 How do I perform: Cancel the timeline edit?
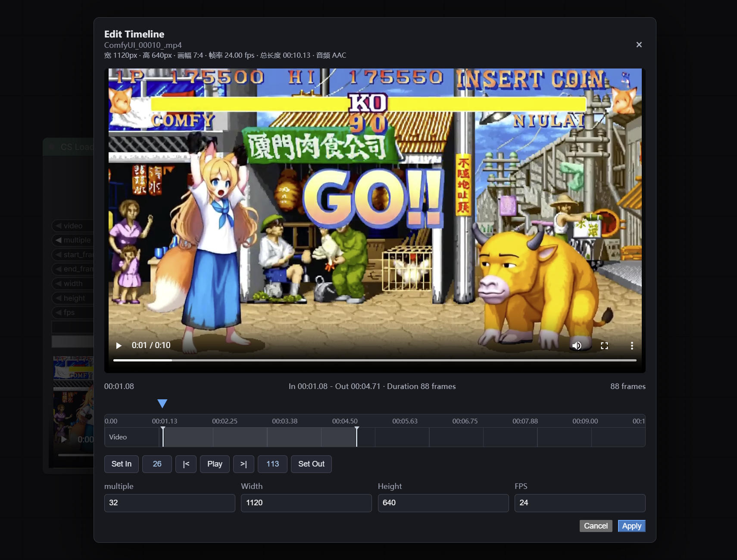coord(596,526)
